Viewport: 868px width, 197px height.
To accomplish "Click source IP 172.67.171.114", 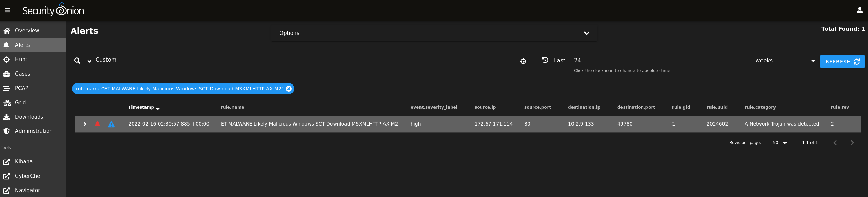I will [x=493, y=124].
